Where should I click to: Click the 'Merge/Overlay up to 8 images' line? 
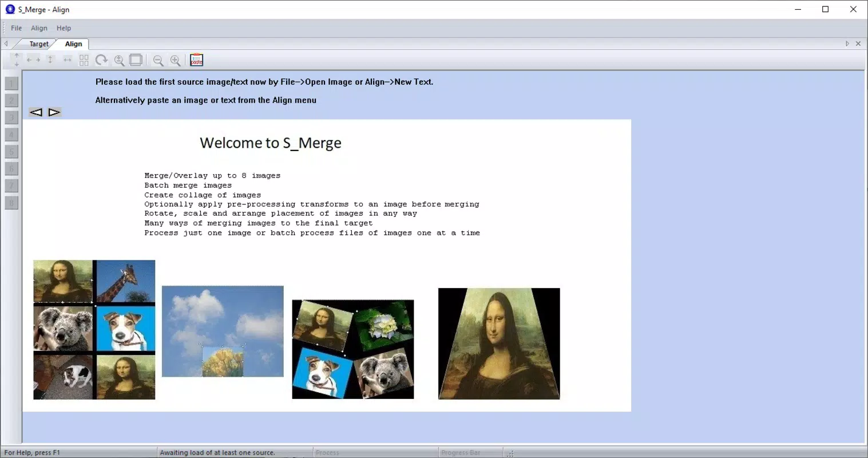212,176
